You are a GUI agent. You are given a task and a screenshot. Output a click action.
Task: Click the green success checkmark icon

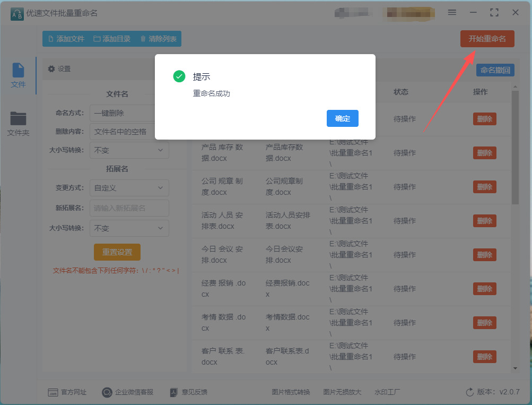click(179, 76)
